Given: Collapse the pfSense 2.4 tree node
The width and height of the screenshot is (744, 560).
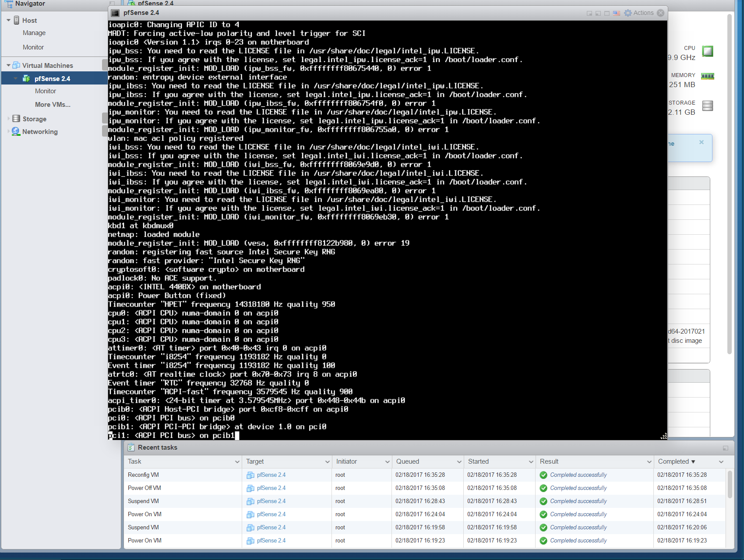Looking at the screenshot, I should point(16,78).
